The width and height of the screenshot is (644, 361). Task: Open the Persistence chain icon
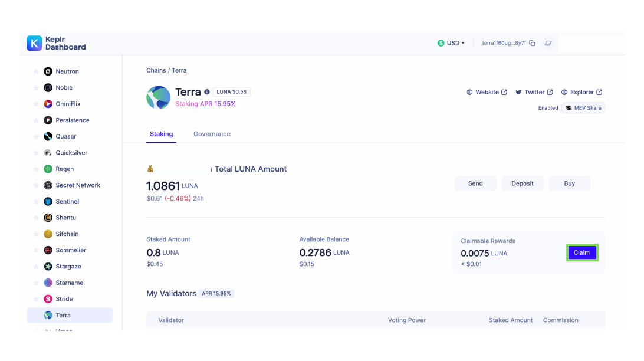pos(48,120)
